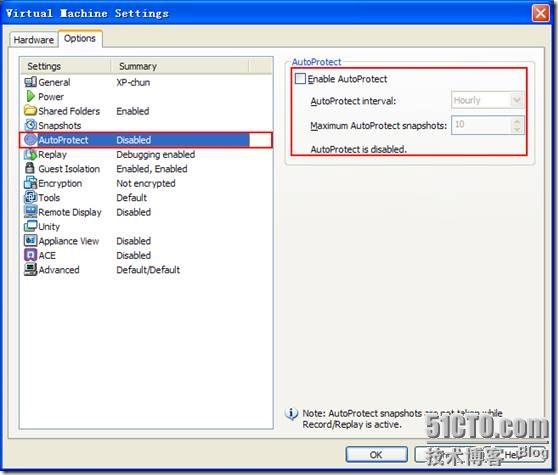This screenshot has height=475, width=558.
Task: Select the Tools row label
Action: (x=49, y=197)
